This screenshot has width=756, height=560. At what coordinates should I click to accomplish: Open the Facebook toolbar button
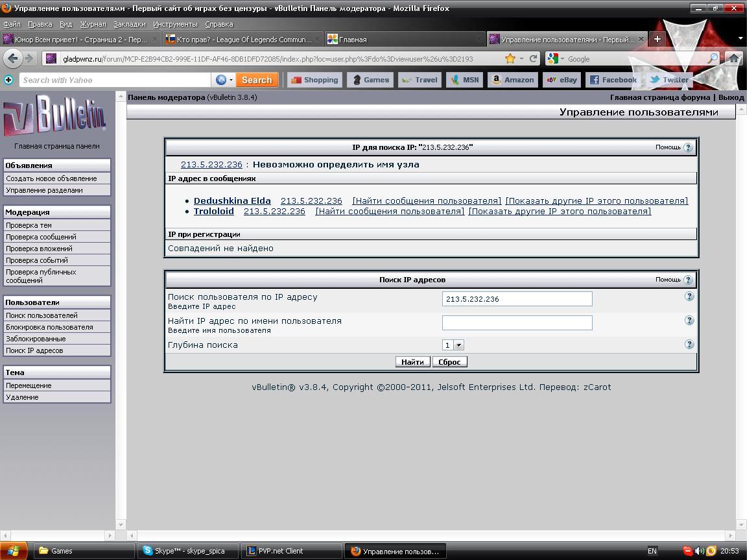(x=613, y=80)
